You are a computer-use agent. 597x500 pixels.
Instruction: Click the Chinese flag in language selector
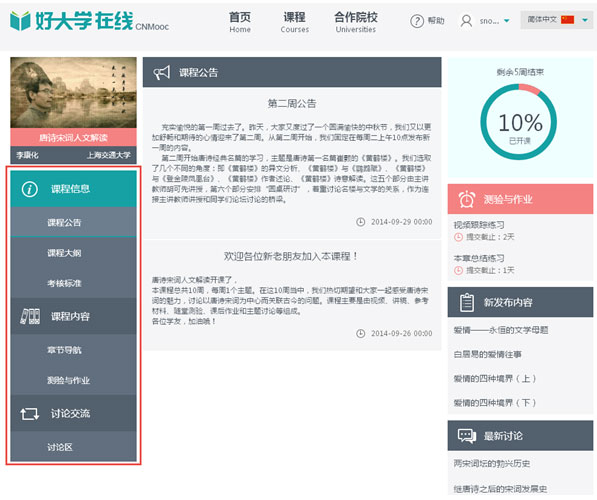point(567,19)
